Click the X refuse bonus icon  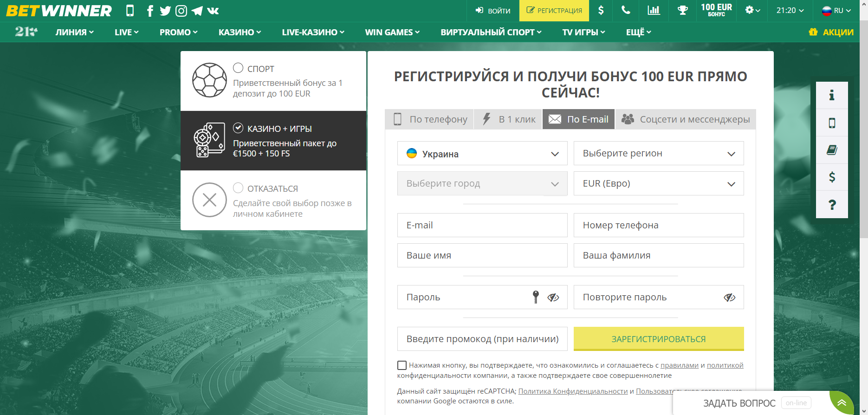tap(209, 200)
